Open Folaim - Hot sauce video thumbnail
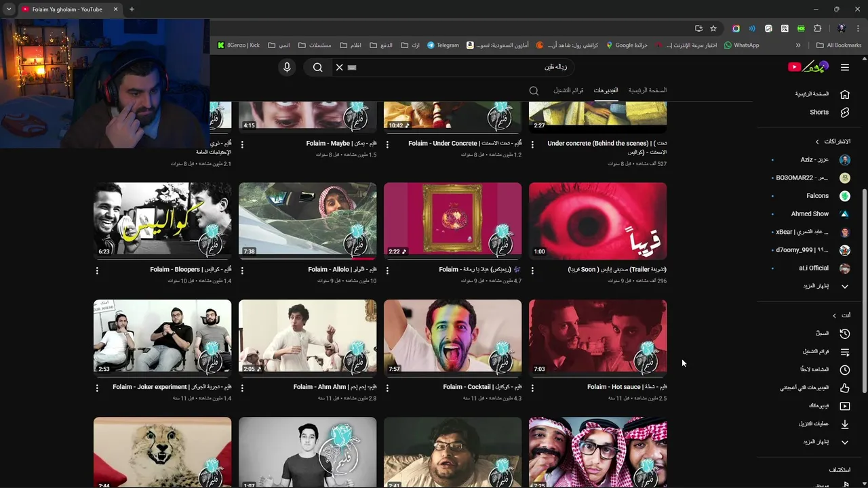868x488 pixels. click(x=597, y=338)
